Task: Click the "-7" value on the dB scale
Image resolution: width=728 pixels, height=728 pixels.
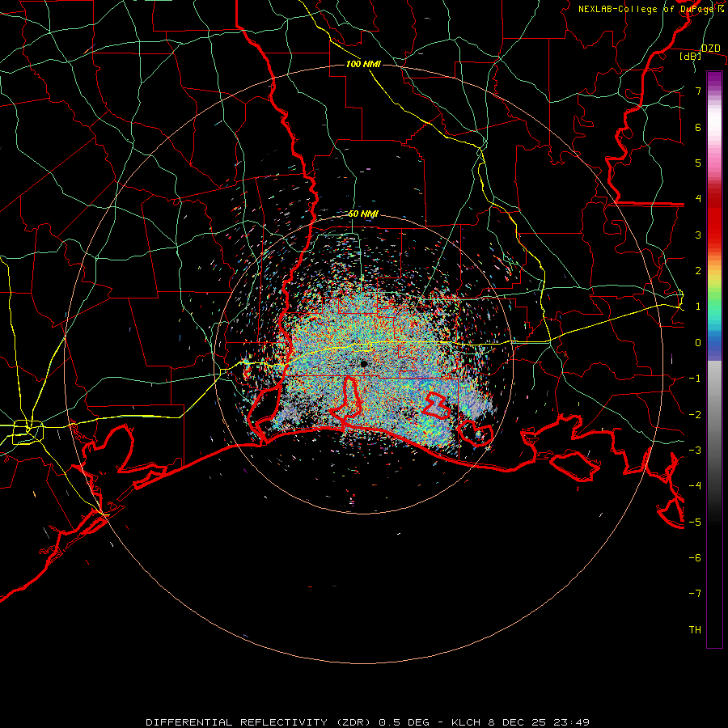Action: tap(695, 594)
